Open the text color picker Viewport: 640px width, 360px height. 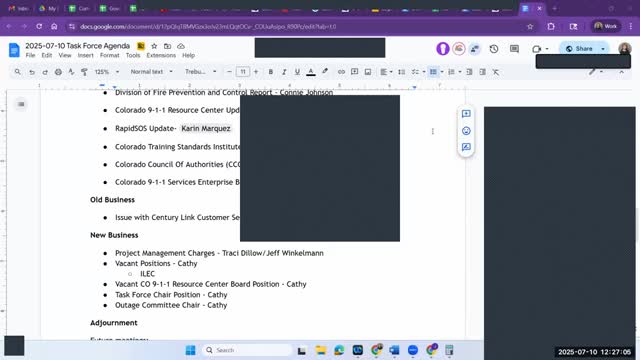(311, 72)
